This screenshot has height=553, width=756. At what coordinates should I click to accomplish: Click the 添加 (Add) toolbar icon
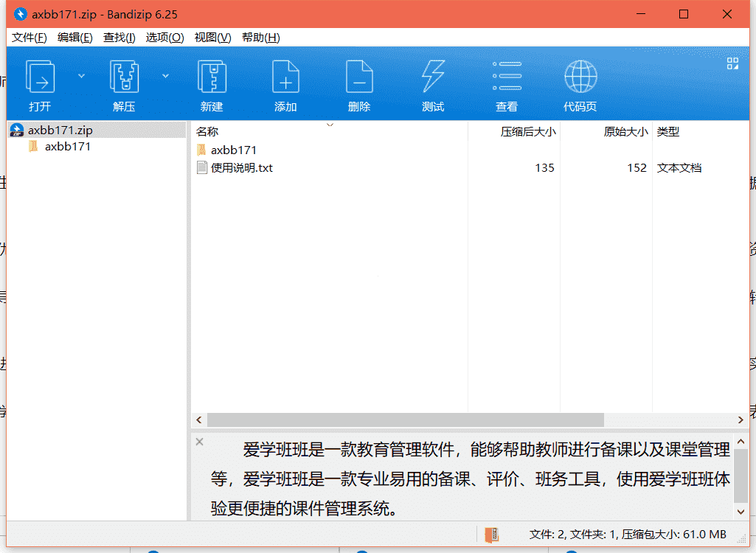tap(285, 77)
